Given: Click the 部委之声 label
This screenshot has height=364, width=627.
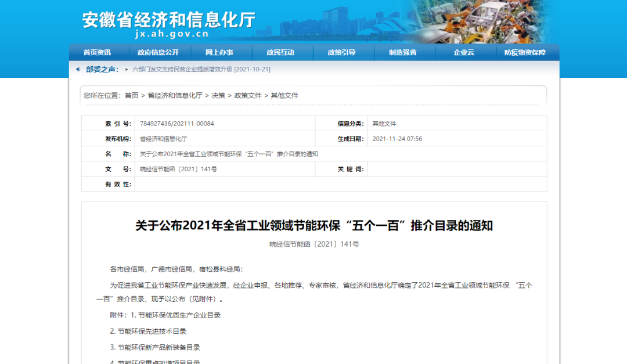Looking at the screenshot, I should pos(102,69).
